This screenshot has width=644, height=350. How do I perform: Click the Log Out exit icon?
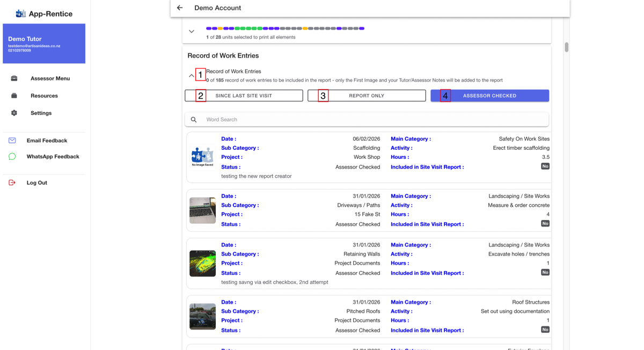[12, 183]
